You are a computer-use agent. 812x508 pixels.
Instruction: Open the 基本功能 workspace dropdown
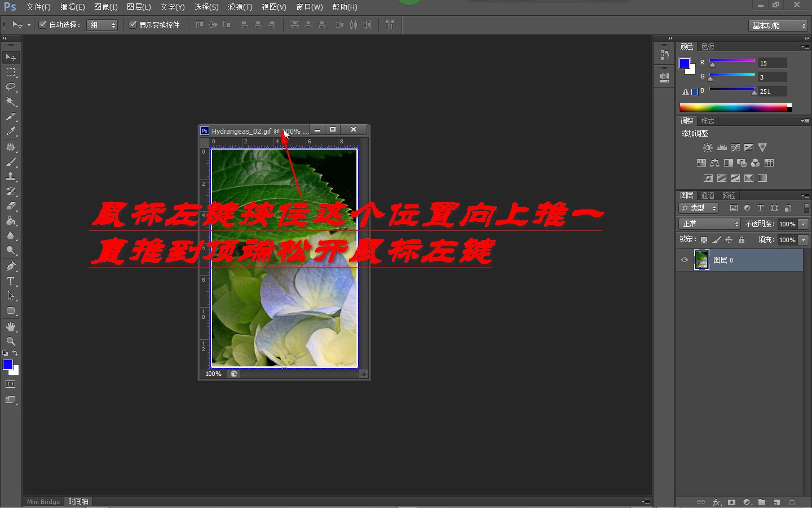point(777,25)
